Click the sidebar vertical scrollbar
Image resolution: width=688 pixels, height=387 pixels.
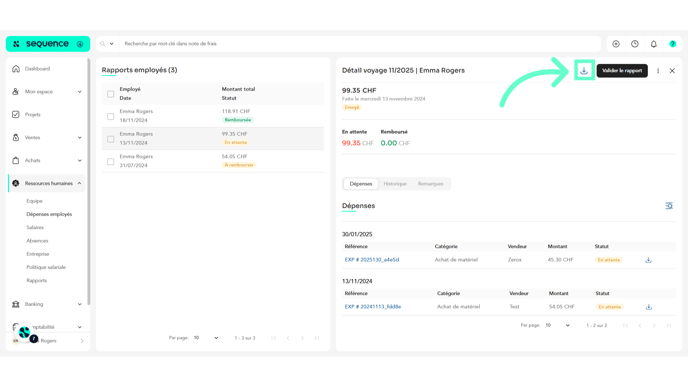tap(89, 182)
